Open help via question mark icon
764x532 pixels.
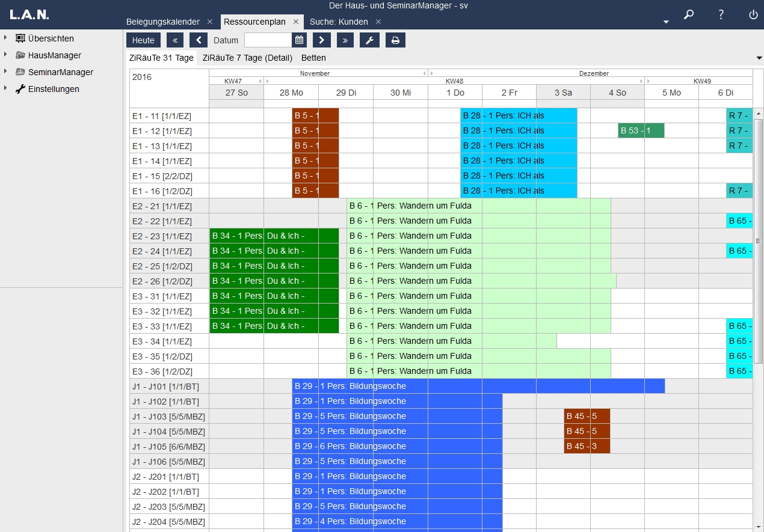pyautogui.click(x=721, y=15)
